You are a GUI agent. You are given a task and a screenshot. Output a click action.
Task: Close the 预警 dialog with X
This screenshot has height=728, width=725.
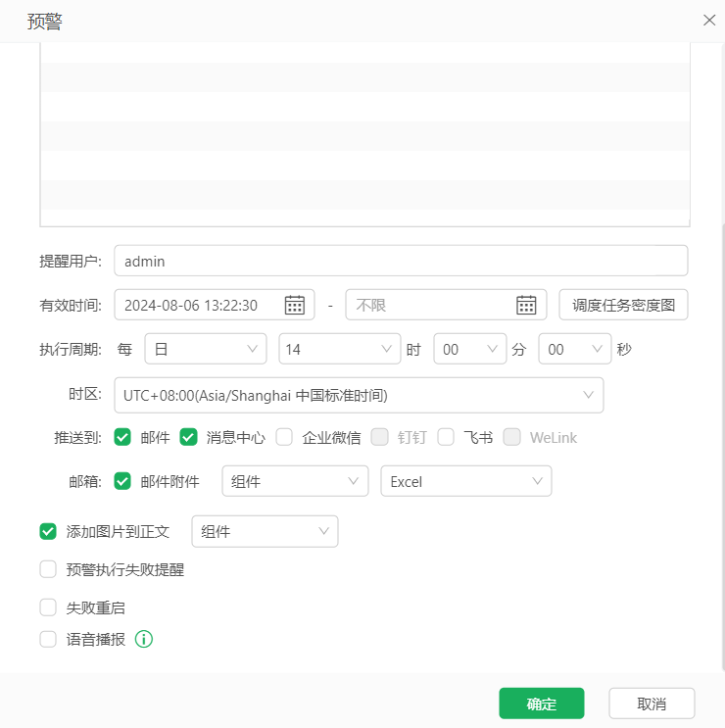(709, 21)
